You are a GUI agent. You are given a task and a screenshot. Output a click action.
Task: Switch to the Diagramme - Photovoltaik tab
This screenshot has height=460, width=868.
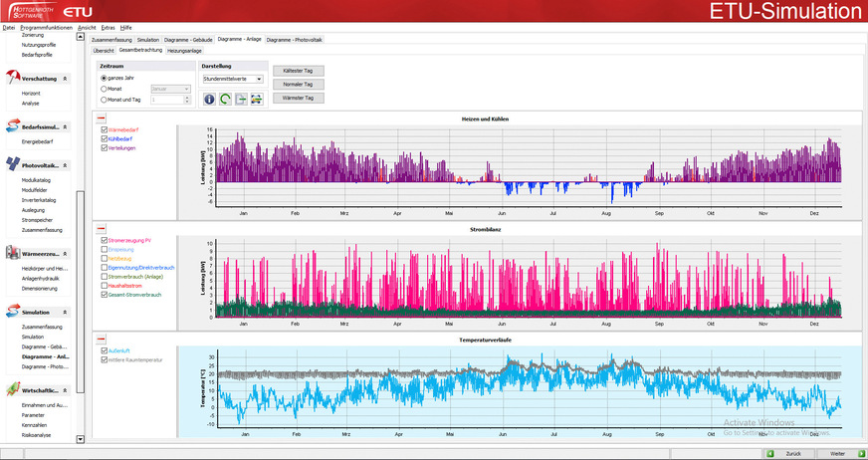(295, 39)
